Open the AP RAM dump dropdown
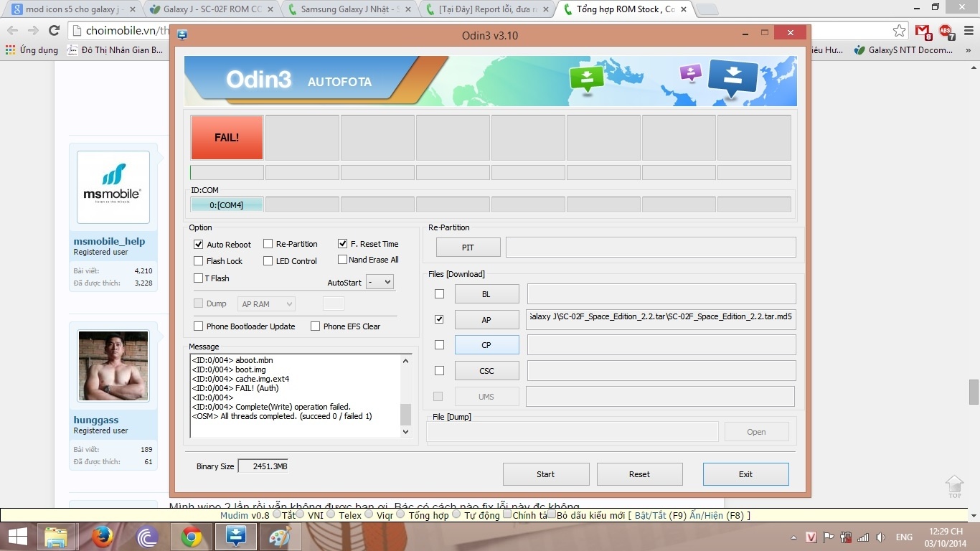Screen dimensions: 980x551 click(266, 304)
